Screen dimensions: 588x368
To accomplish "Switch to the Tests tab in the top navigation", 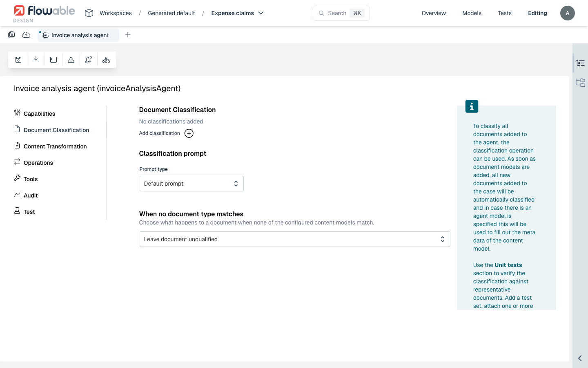I will (504, 13).
